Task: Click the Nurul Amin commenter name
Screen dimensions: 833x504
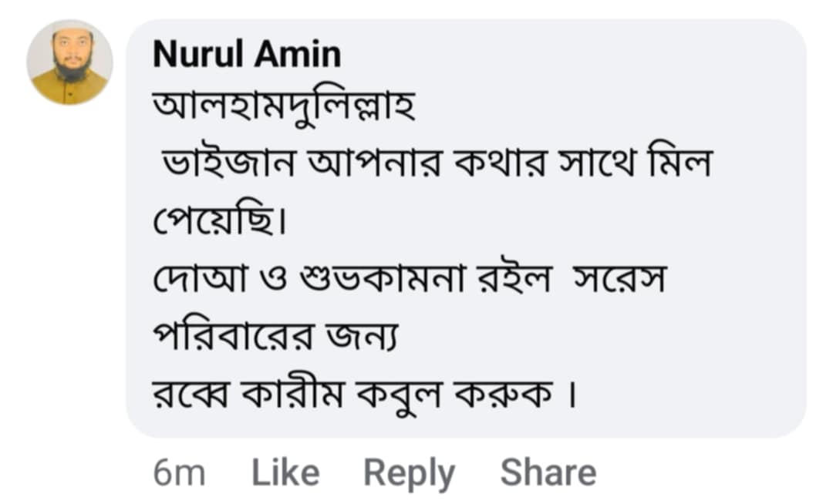Action: click(247, 55)
